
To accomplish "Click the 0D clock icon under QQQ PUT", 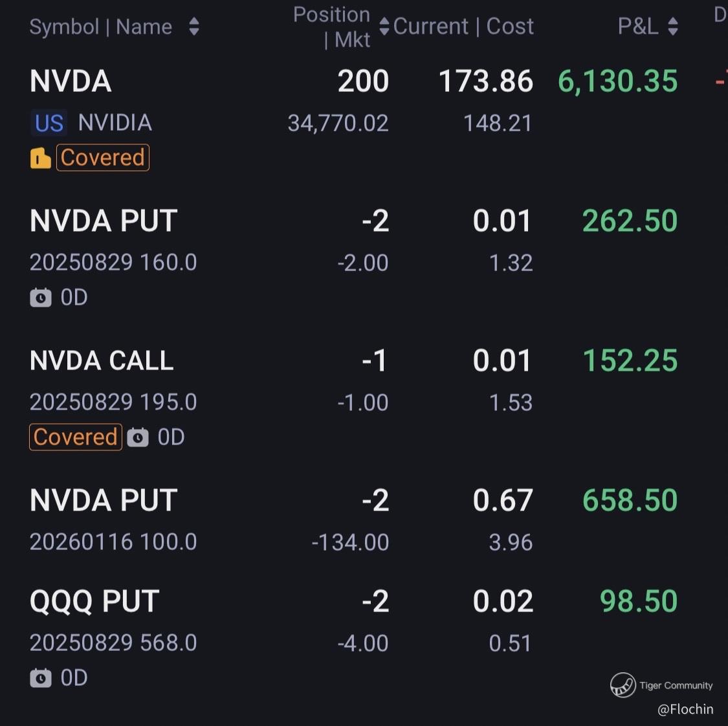I will coord(41,678).
